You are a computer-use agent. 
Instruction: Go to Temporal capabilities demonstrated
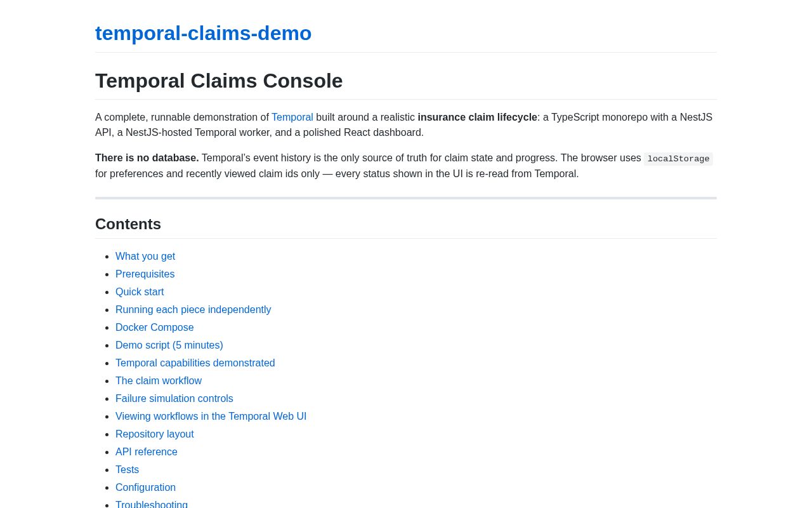pos(195,363)
